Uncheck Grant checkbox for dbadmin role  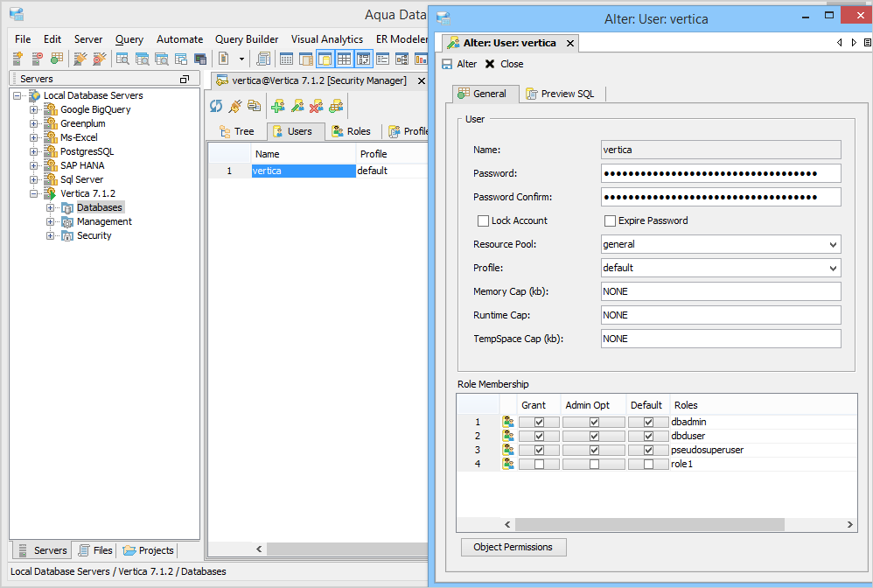[539, 422]
